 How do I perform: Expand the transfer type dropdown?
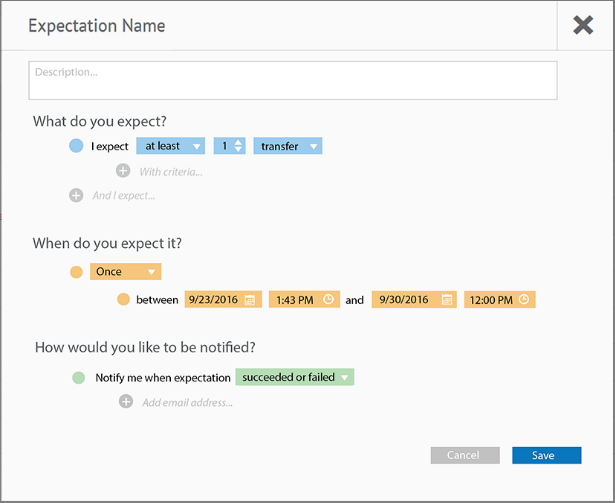pyautogui.click(x=288, y=146)
